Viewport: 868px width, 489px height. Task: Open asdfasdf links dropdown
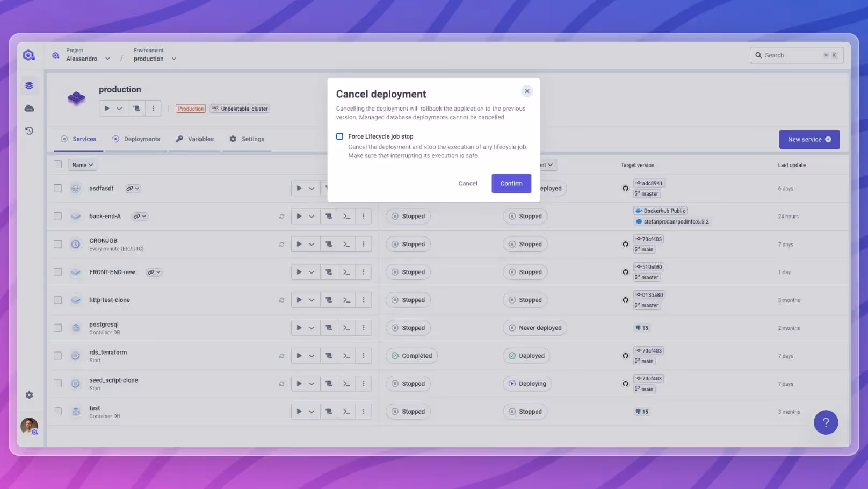tap(133, 189)
